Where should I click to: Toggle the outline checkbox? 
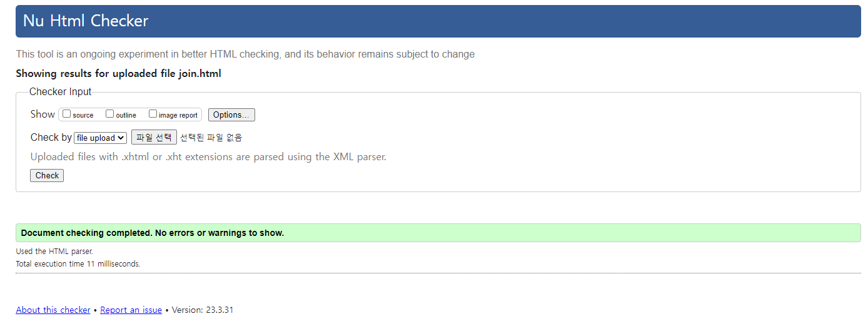(109, 114)
